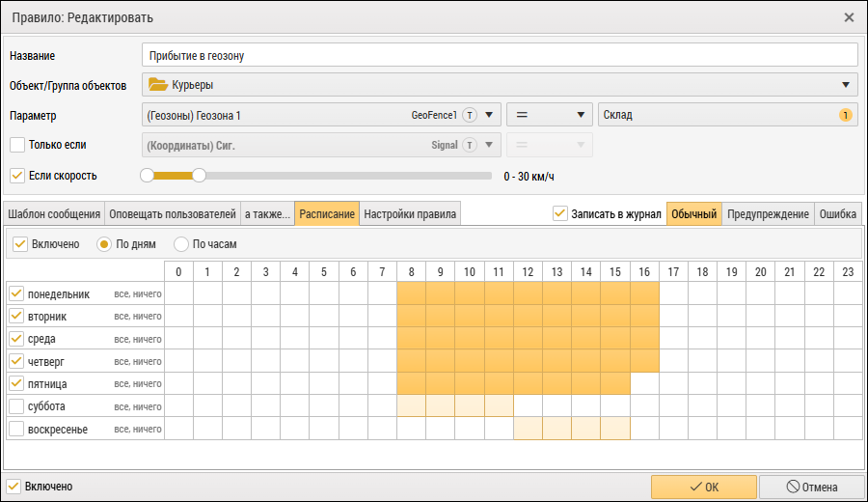Switch to the Шаблон сообщения tab
This screenshot has width=868, height=502.
coord(54,213)
